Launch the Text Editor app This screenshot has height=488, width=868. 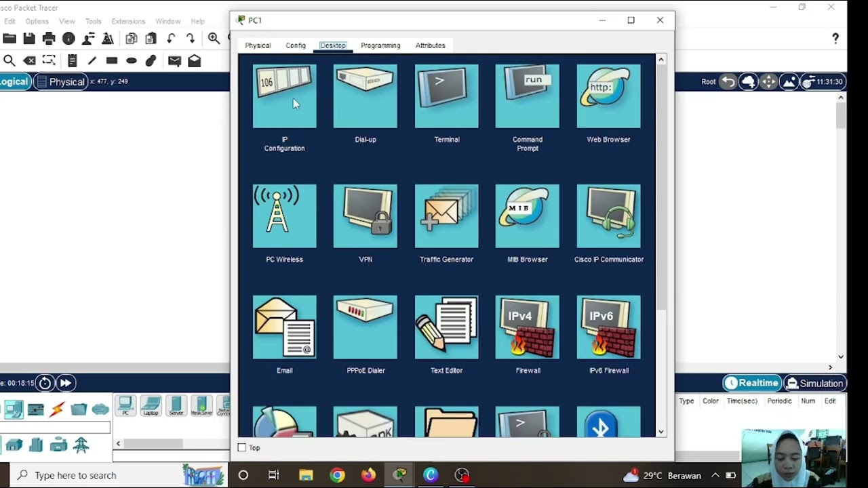[x=446, y=327]
